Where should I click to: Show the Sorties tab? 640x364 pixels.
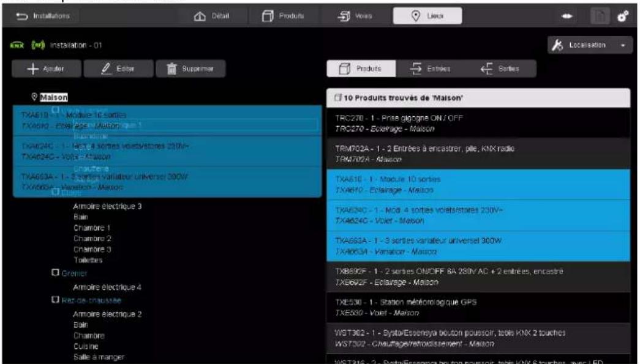click(x=501, y=69)
